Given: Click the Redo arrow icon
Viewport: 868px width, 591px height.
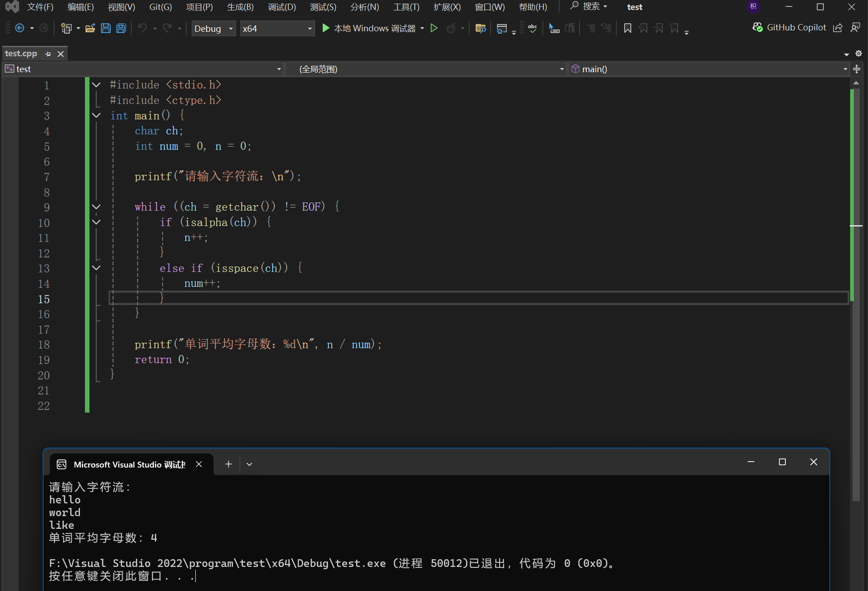Looking at the screenshot, I should coord(167,28).
